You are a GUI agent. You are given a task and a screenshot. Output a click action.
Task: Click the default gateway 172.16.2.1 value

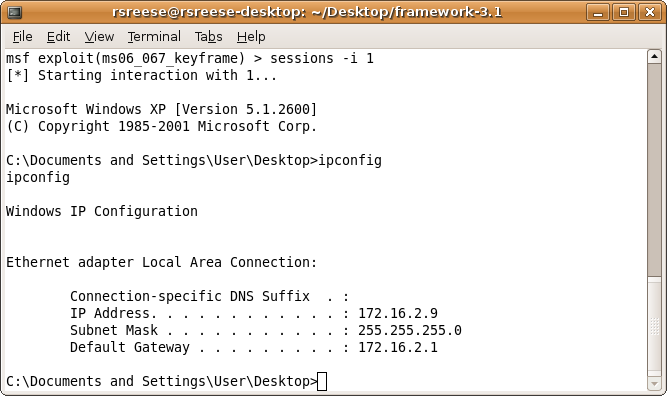click(x=398, y=348)
